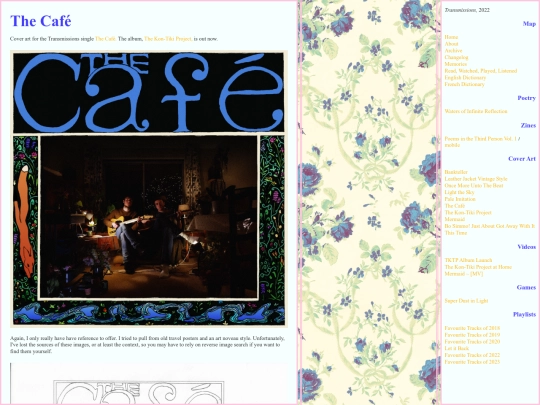The image size is (540, 405).
Task: Follow The Kon-Tiki Project link in intro sentence
Action: click(x=168, y=39)
